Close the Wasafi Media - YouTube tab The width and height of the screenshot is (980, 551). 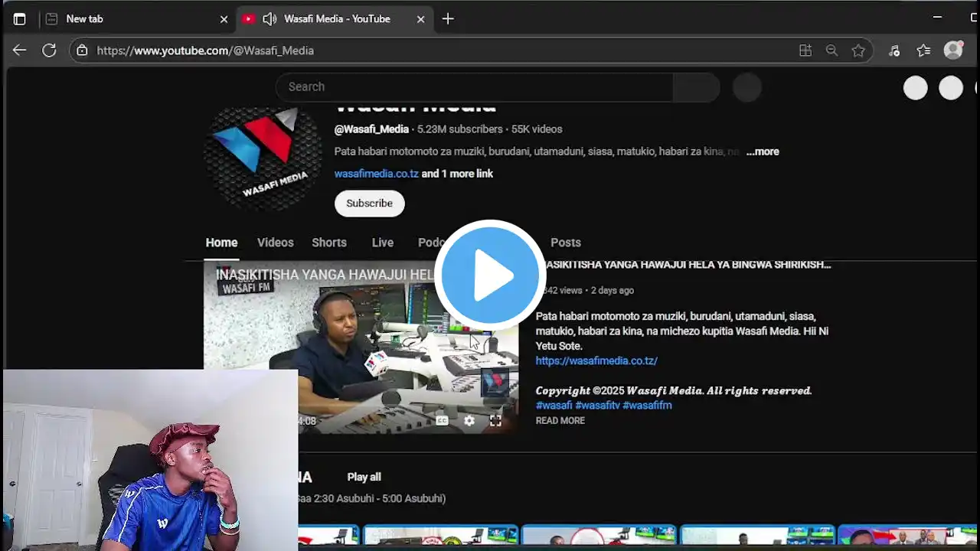[420, 19]
